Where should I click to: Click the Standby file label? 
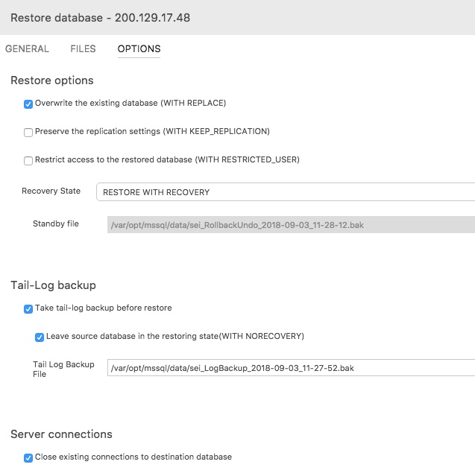tap(56, 223)
